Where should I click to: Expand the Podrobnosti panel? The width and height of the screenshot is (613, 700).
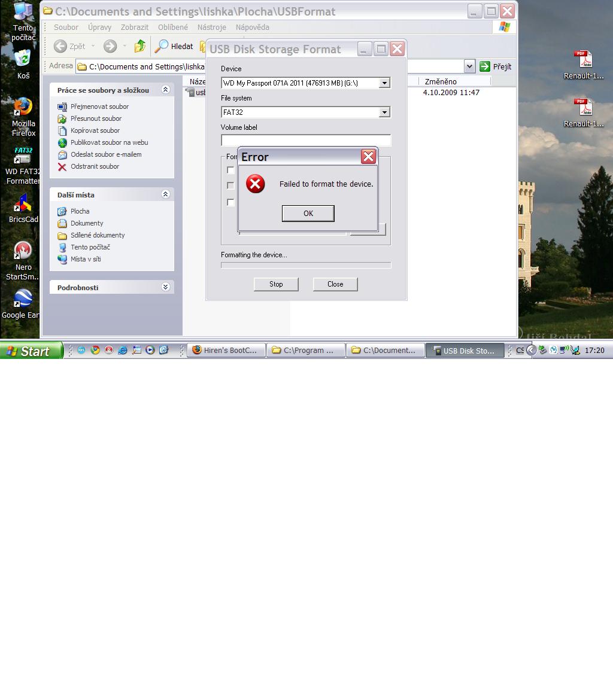166,287
